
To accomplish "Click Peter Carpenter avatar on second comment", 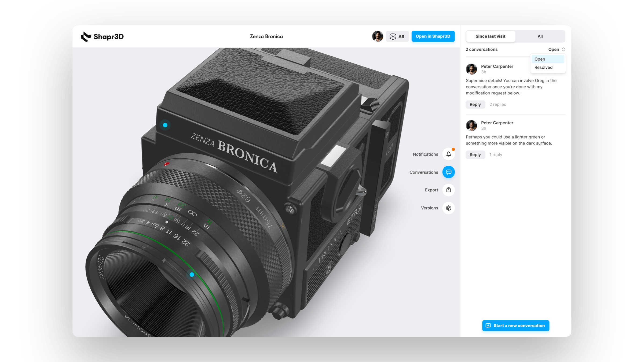I will (x=471, y=125).
